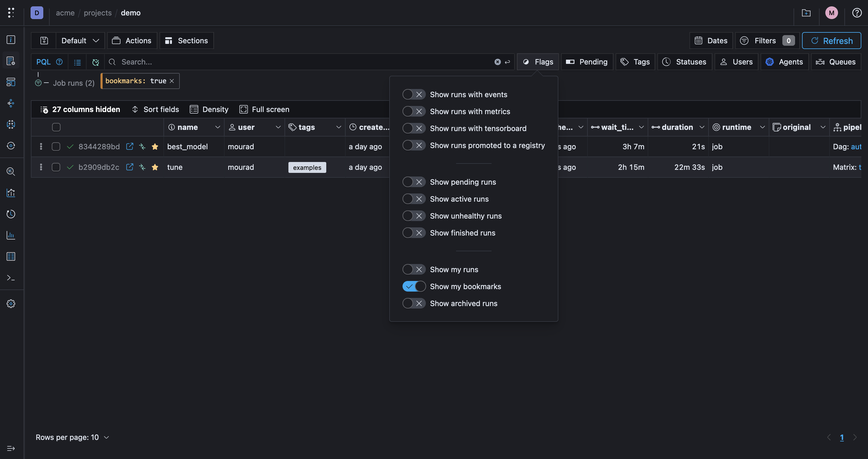Unbookmark the tune run star
868x459 pixels.
click(x=155, y=167)
